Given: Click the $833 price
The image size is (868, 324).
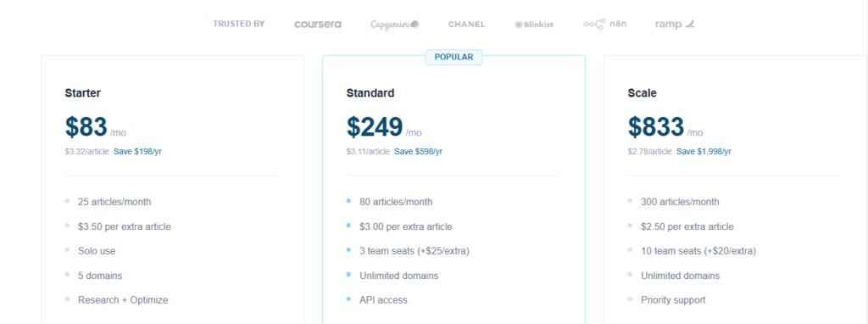Looking at the screenshot, I should point(656,127).
